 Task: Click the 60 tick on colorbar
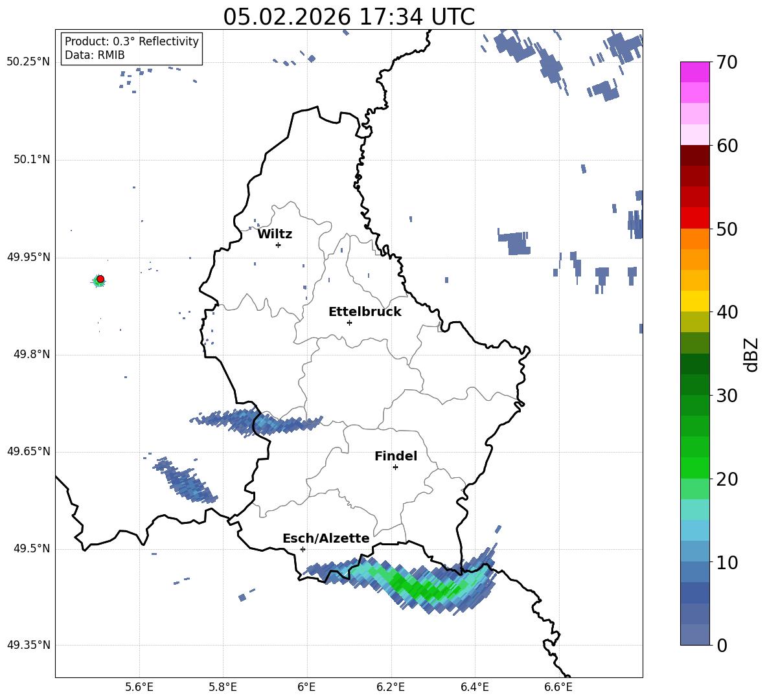(x=727, y=146)
